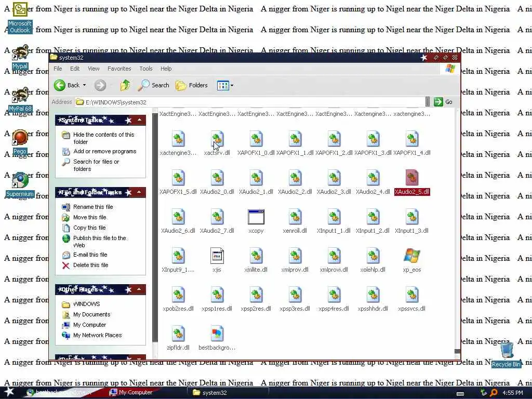
Task: Click Rename this file
Action: coord(93,207)
